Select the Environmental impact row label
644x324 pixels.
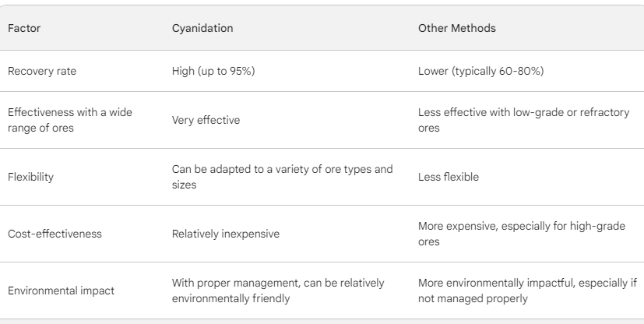click(x=61, y=291)
